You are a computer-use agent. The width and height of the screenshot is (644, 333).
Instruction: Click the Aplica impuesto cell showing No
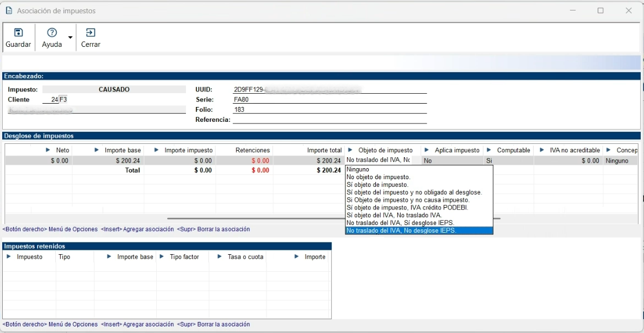point(451,160)
